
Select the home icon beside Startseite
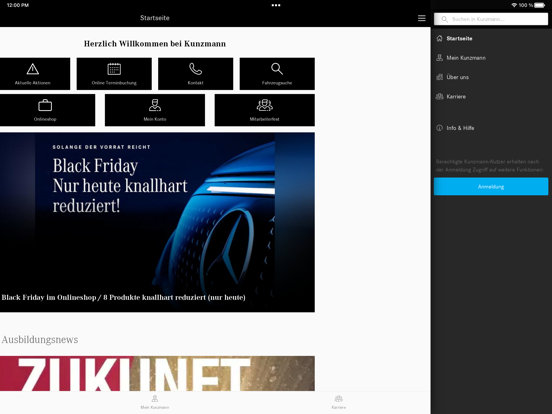coord(439,38)
